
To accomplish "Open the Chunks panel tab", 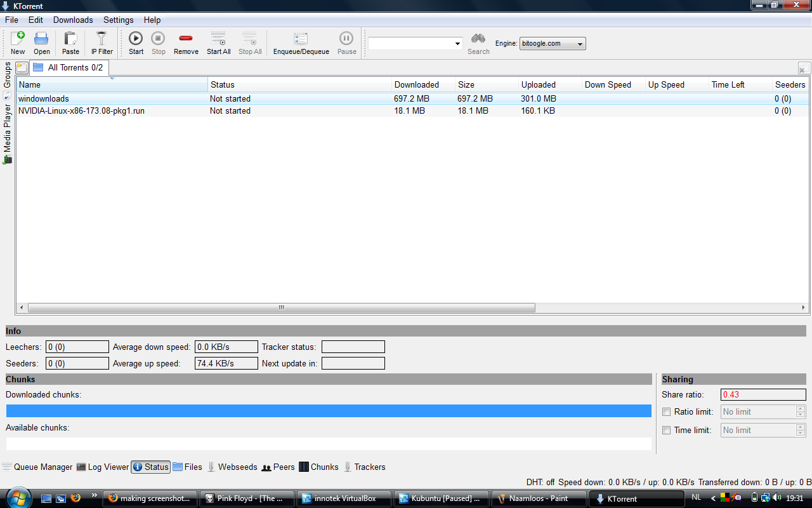I will (319, 467).
